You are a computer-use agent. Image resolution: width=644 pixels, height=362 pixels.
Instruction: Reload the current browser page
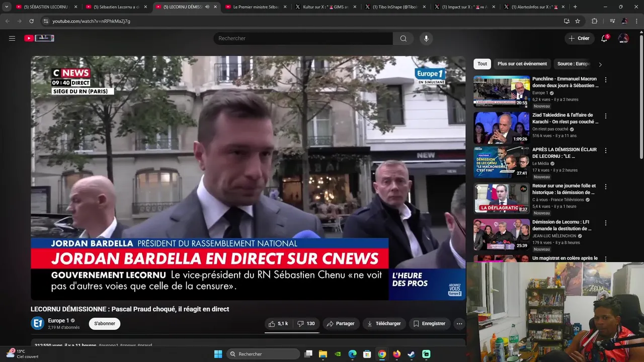pos(31,21)
